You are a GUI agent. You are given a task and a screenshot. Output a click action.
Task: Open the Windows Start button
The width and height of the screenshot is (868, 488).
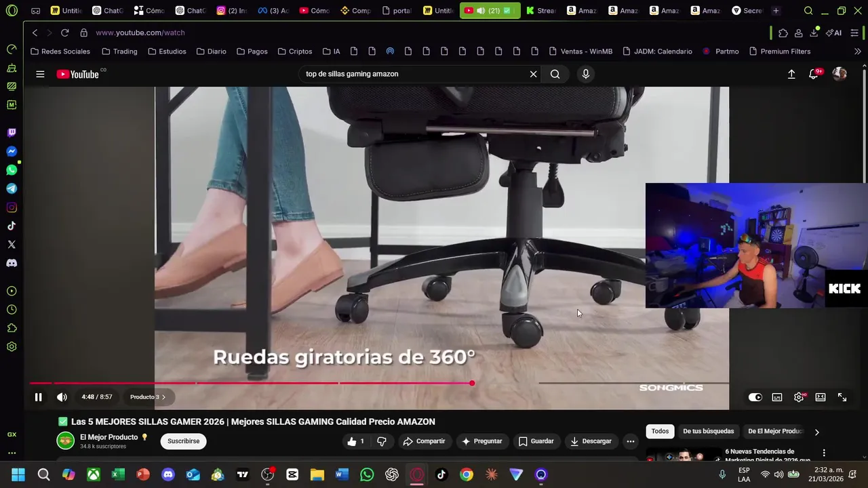(18, 474)
